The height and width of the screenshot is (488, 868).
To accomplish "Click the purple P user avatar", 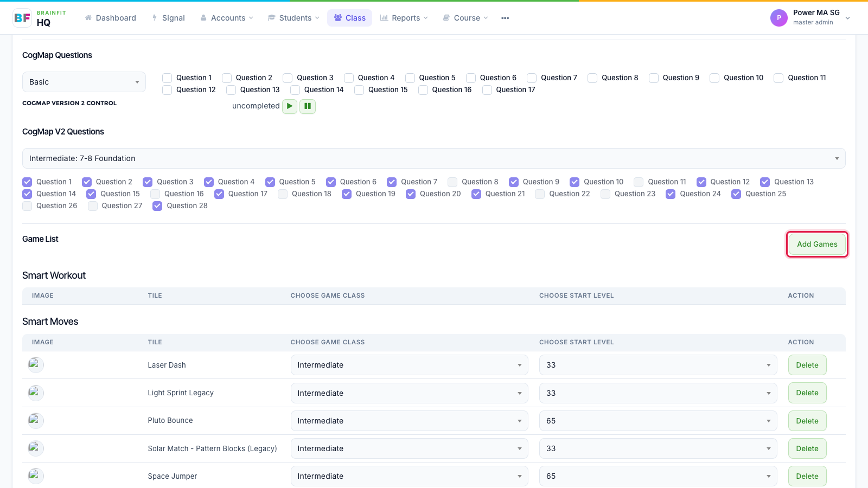I will (778, 18).
